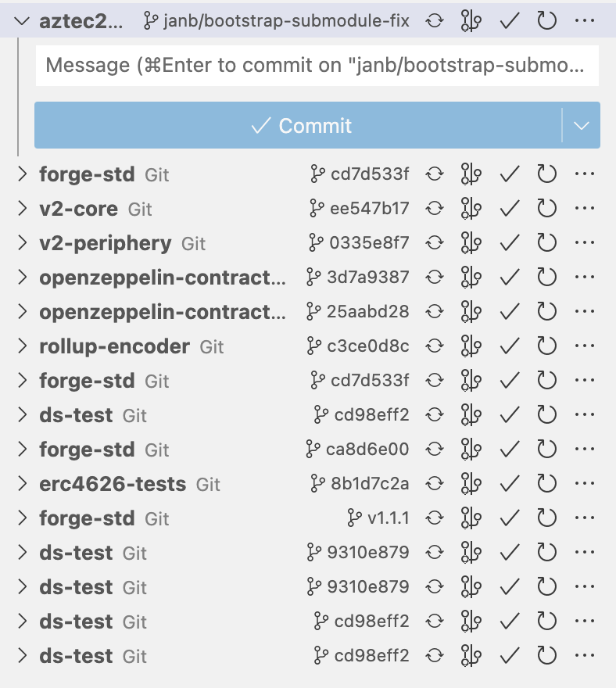This screenshot has height=688, width=616.
Task: Select the checkout icon for erc4626-tests
Action: pyautogui.click(x=471, y=483)
